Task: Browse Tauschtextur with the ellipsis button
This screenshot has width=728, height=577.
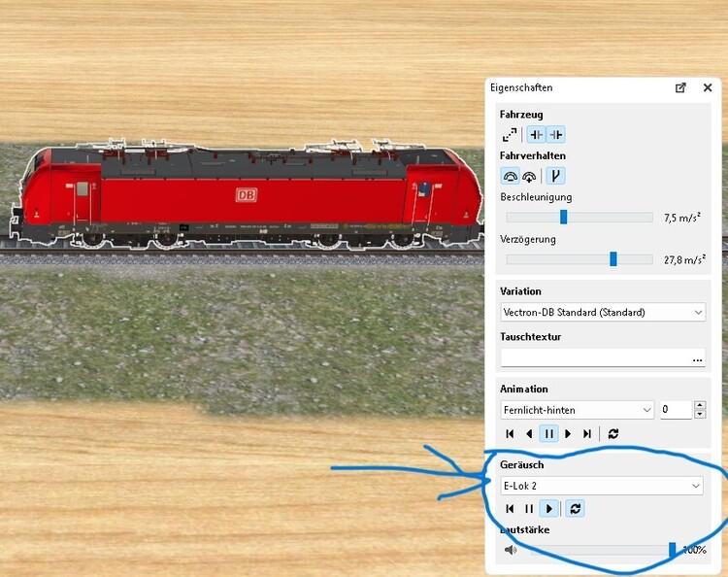Action: tap(697, 359)
